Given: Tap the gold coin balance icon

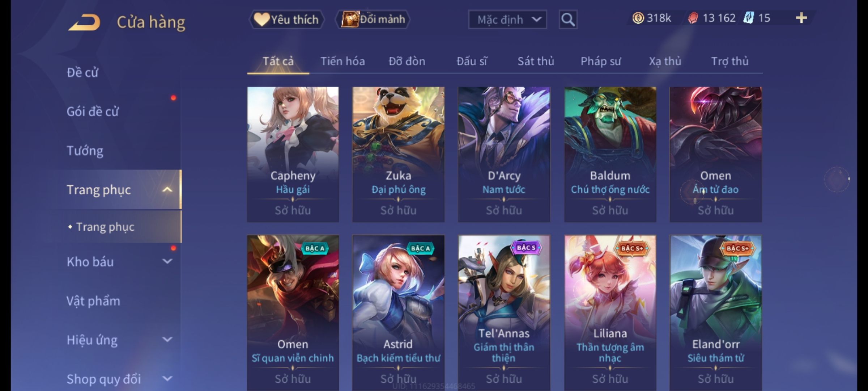Looking at the screenshot, I should point(638,18).
